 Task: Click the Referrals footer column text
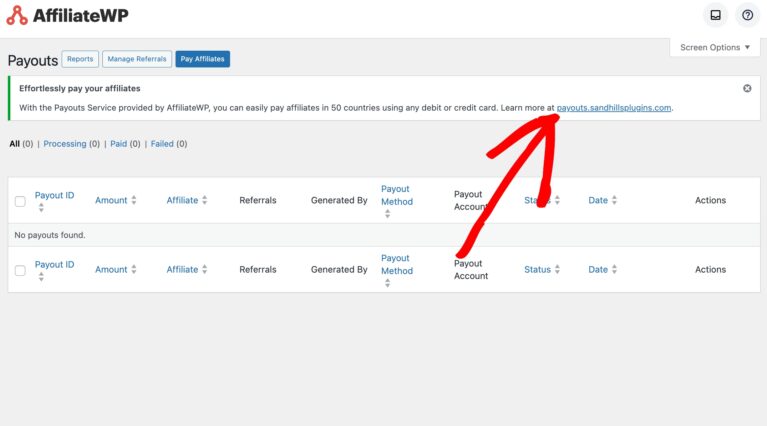coord(258,269)
